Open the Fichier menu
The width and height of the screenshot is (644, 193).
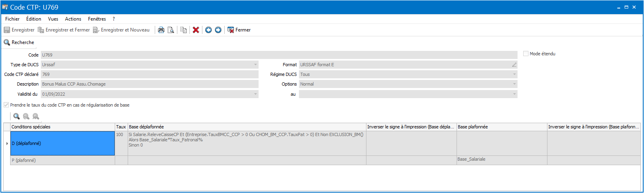pyautogui.click(x=13, y=19)
